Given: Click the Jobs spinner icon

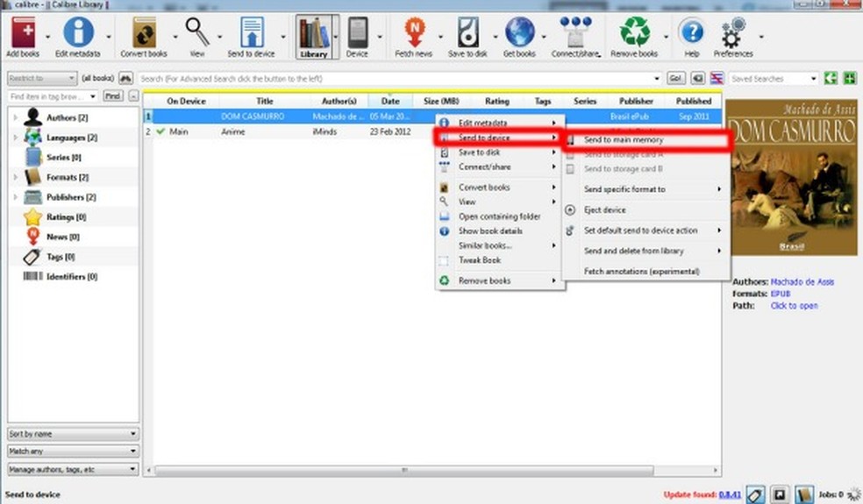Looking at the screenshot, I should click(x=854, y=494).
